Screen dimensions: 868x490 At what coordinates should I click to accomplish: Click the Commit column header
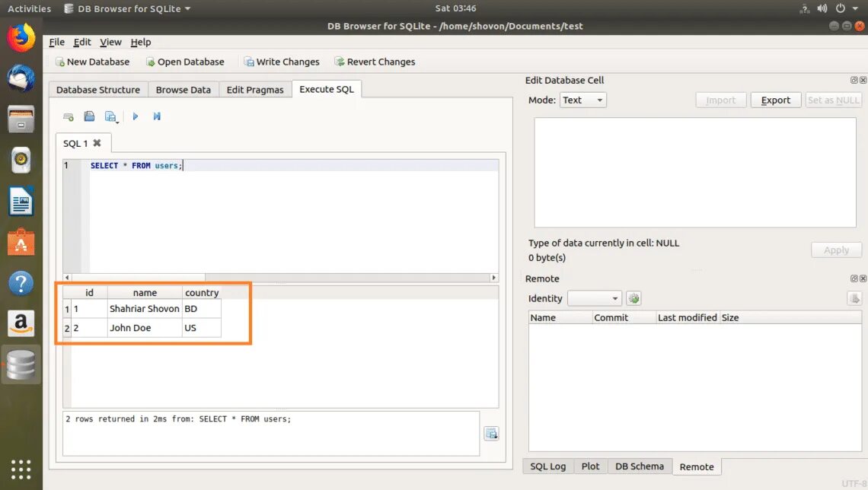[624, 317]
